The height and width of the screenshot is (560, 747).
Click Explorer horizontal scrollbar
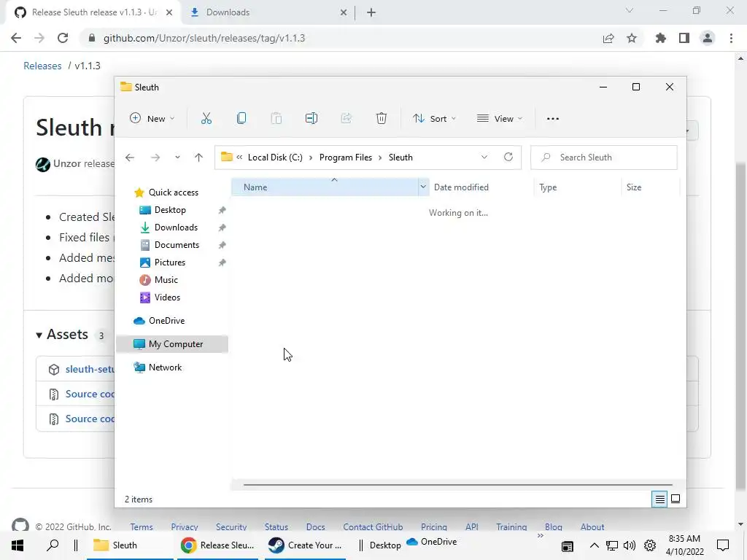coord(457,485)
